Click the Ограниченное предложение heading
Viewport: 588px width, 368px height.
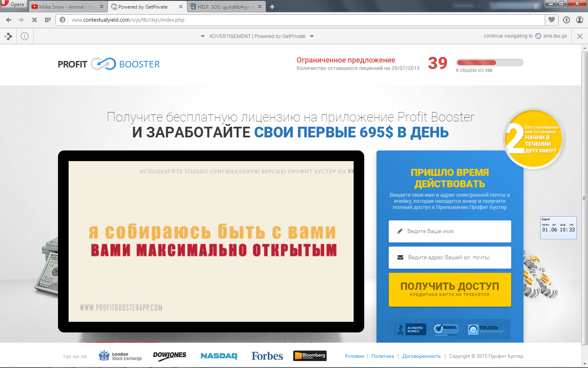coord(346,60)
